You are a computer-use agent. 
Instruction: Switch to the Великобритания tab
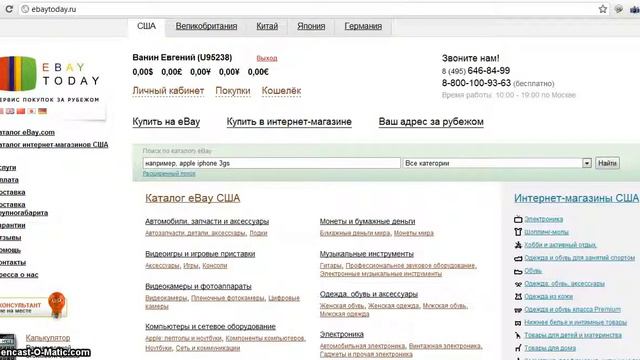[206, 26]
